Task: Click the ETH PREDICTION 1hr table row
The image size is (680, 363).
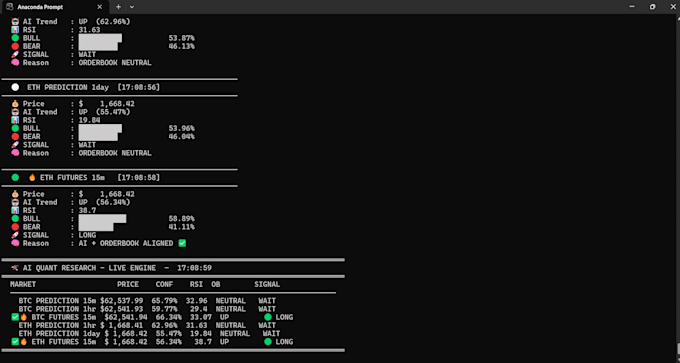Action: [x=147, y=325]
